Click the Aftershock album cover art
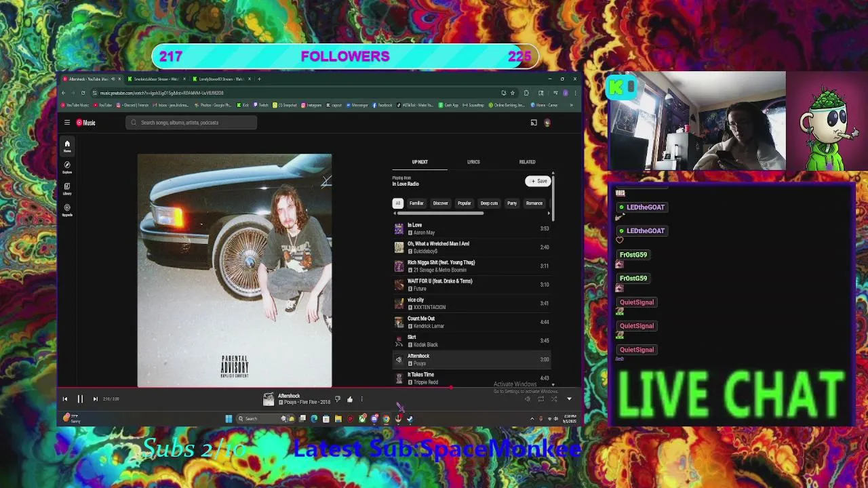The image size is (868, 488). click(x=235, y=270)
